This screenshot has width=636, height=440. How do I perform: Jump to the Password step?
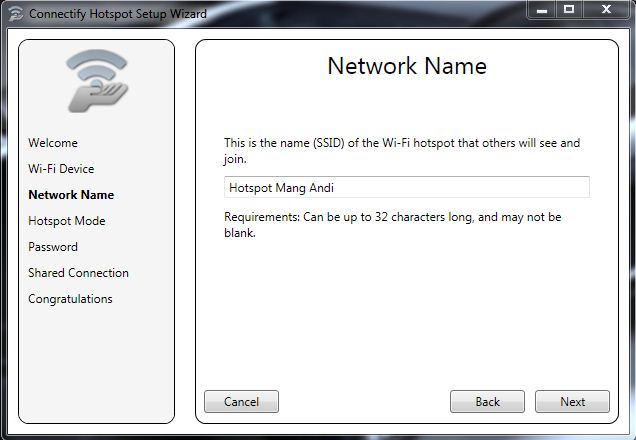coord(53,247)
